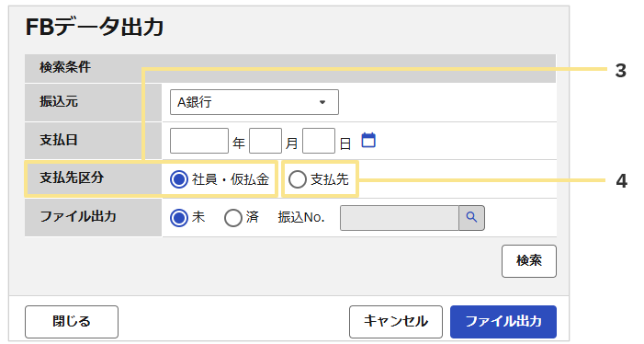This screenshot has width=644, height=344.
Task: Select the 済 file output radio button
Action: click(232, 218)
